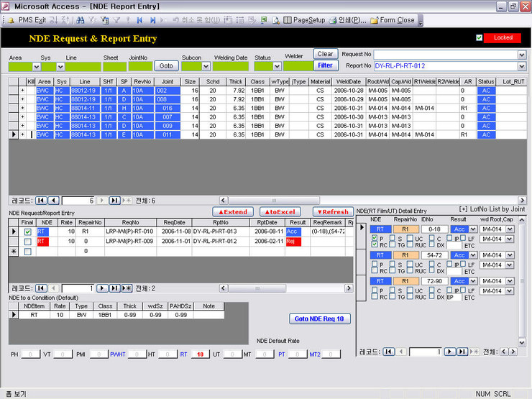Viewport: 532px width, 399px height.
Task: Click the Sort Ascending toolbar icon
Action: coord(54,20)
